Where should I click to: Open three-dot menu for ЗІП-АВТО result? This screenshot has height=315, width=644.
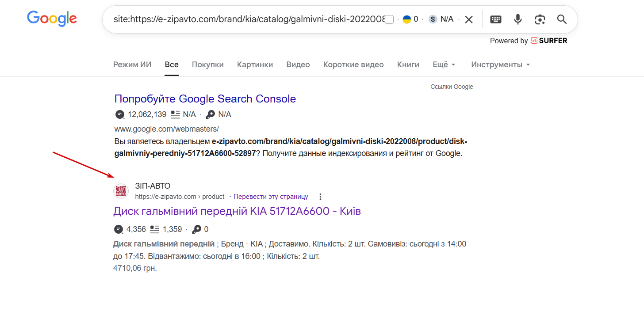coord(321,197)
